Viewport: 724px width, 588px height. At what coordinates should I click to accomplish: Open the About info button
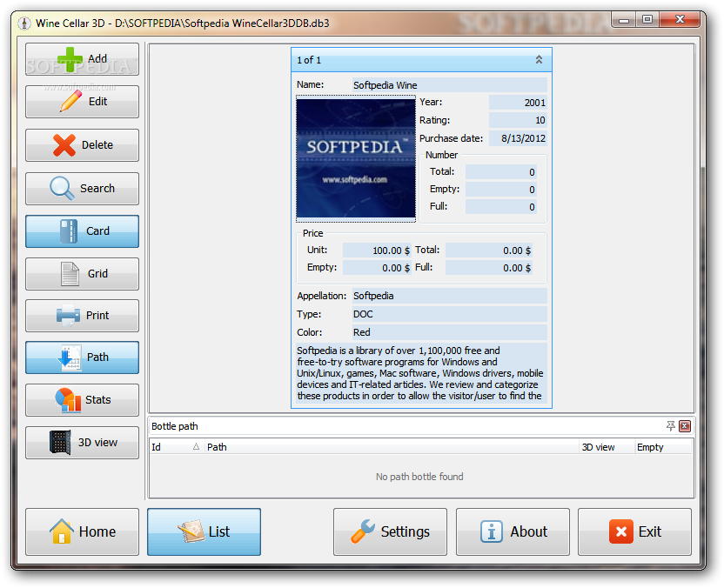[513, 531]
